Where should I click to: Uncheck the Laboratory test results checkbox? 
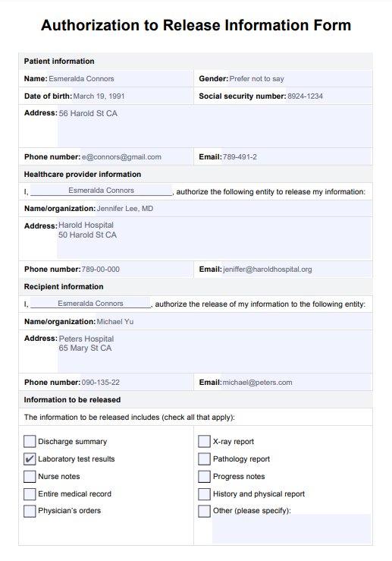[x=30, y=459]
